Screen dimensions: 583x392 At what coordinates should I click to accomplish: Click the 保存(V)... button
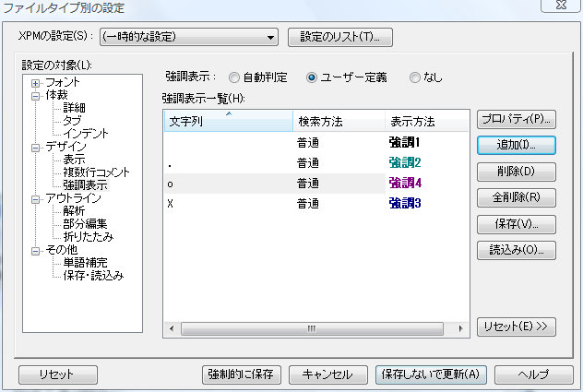point(516,224)
